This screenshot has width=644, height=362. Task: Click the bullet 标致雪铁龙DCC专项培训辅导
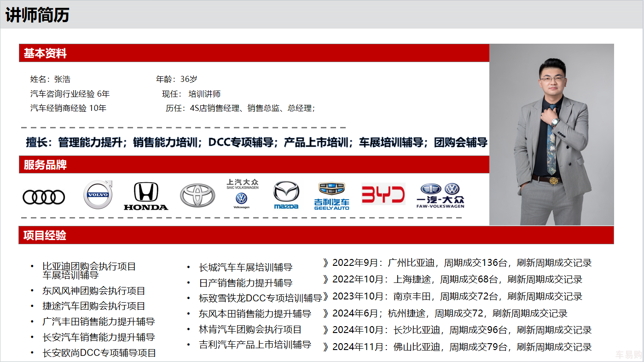(261, 298)
